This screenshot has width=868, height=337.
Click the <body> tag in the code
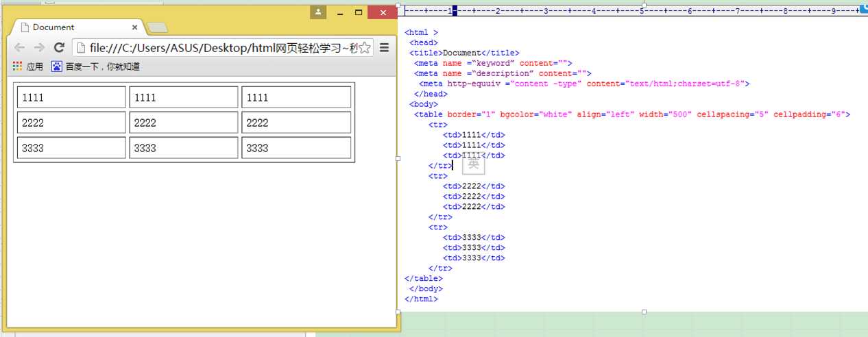(423, 104)
